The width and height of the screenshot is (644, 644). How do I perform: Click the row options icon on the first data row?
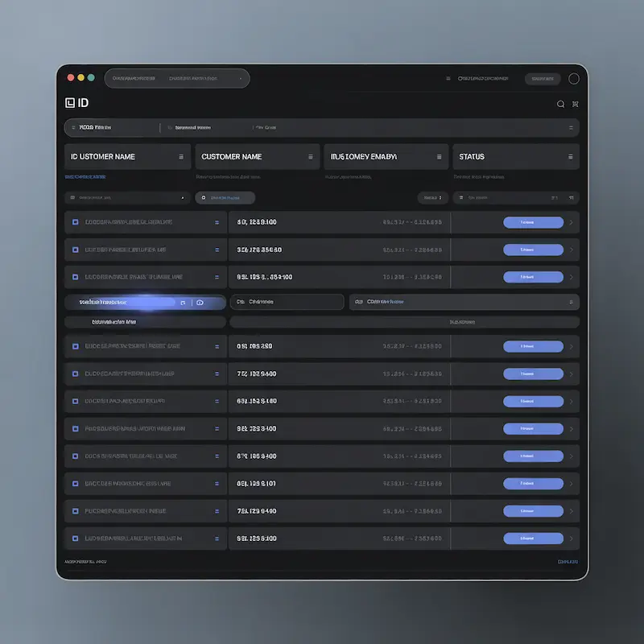pyautogui.click(x=215, y=222)
